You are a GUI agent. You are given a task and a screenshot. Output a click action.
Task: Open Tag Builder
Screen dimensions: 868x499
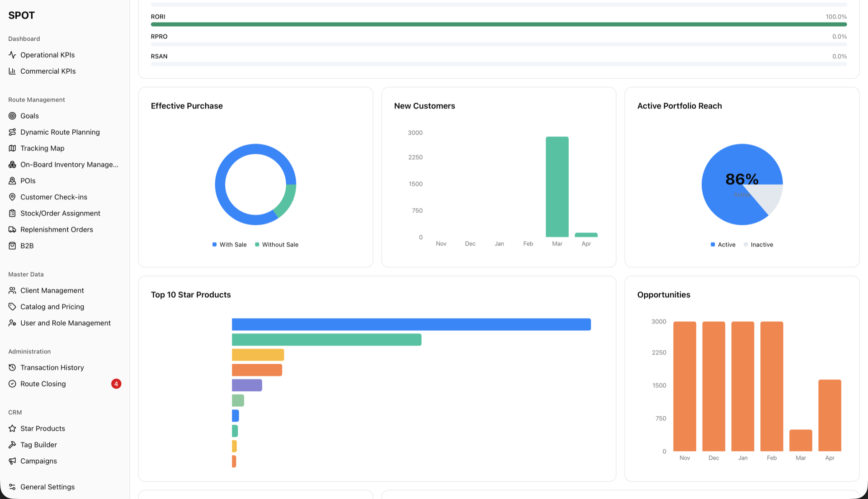pos(38,445)
